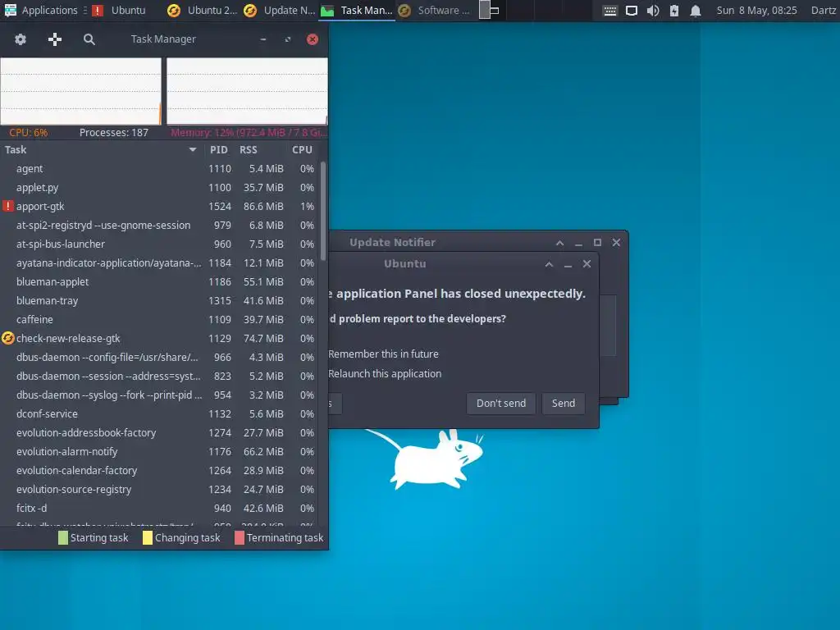Sort processes by CPU column
The width and height of the screenshot is (840, 630).
click(302, 150)
